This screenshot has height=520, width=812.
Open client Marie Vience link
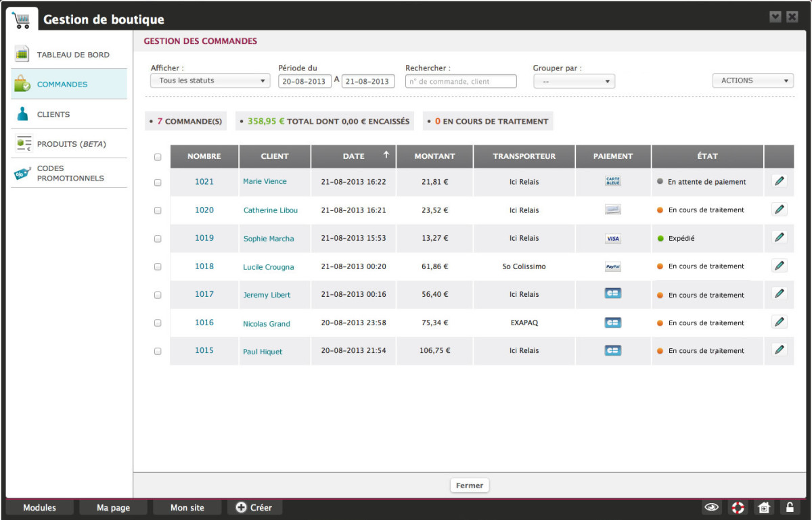point(265,181)
